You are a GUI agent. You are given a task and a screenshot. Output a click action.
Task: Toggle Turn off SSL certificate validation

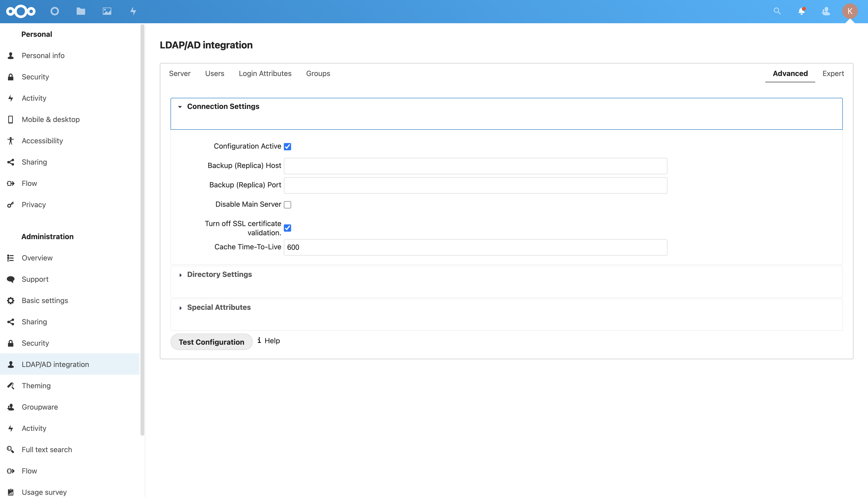coord(287,228)
